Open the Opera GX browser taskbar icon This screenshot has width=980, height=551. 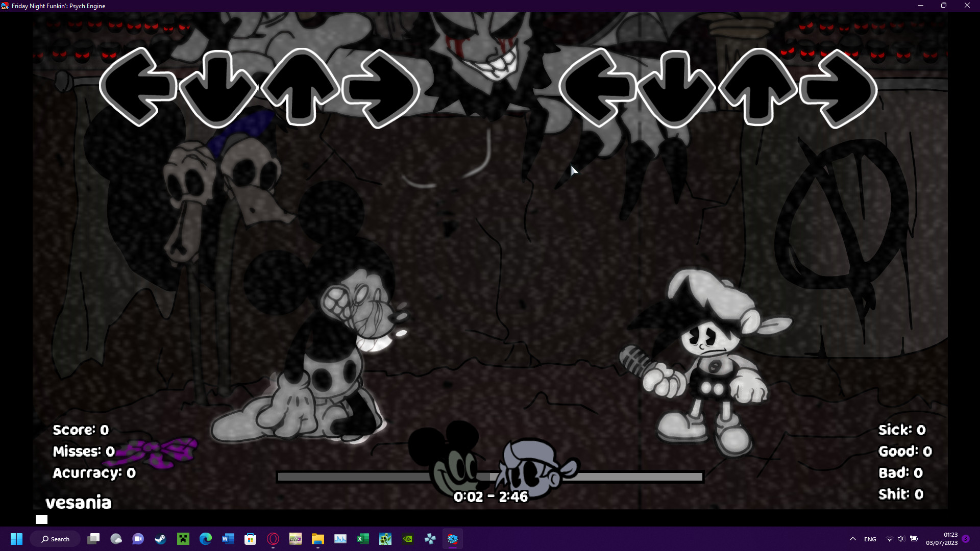tap(273, 539)
